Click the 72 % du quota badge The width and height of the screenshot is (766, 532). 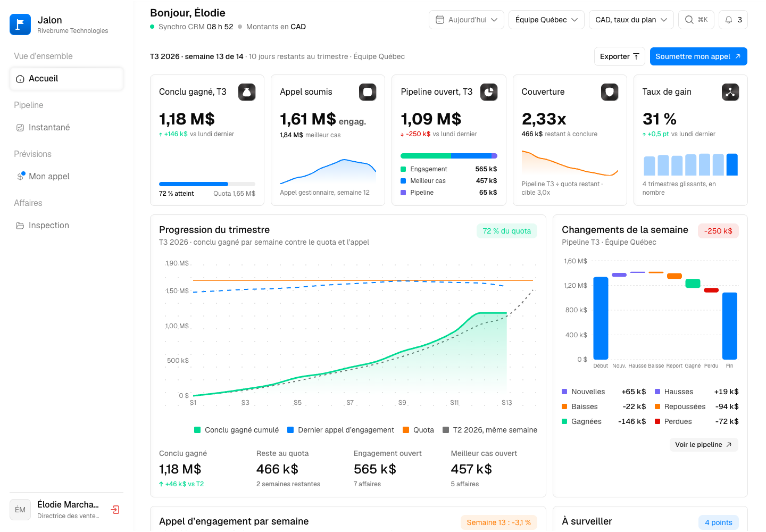click(x=507, y=231)
